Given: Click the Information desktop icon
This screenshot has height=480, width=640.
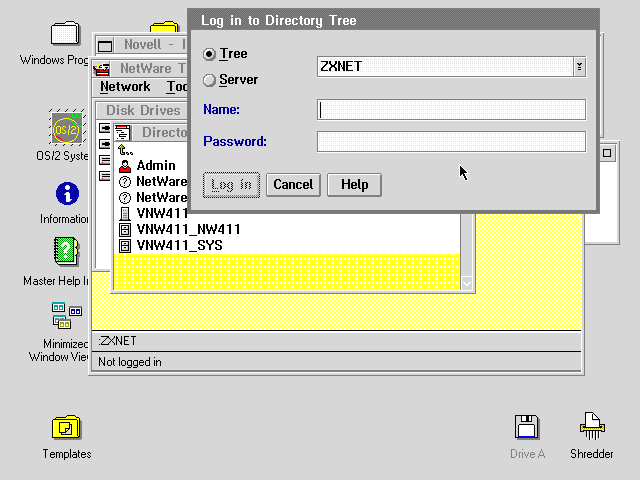Looking at the screenshot, I should [67, 193].
